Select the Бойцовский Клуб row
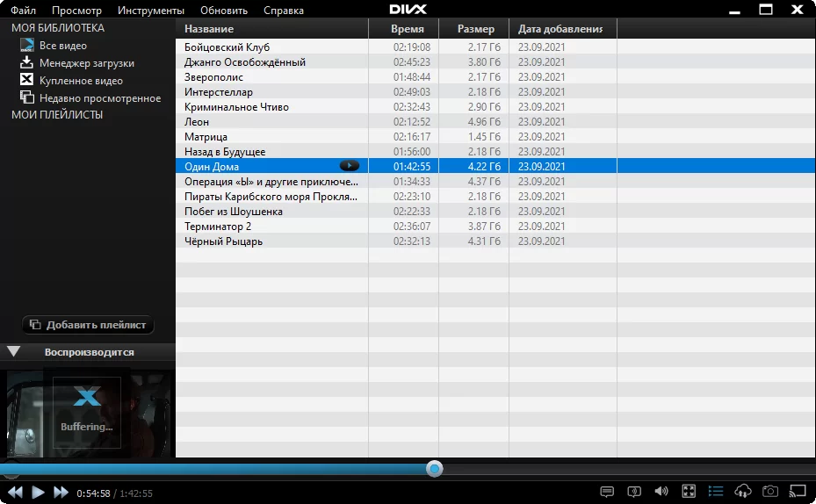This screenshot has width=816, height=504. (x=495, y=47)
